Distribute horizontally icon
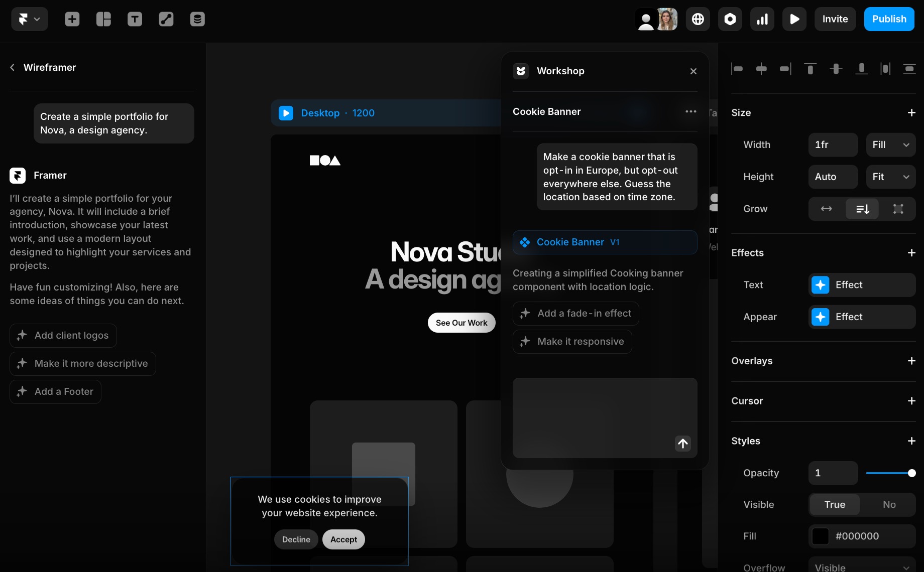The width and height of the screenshot is (924, 572). point(886,69)
